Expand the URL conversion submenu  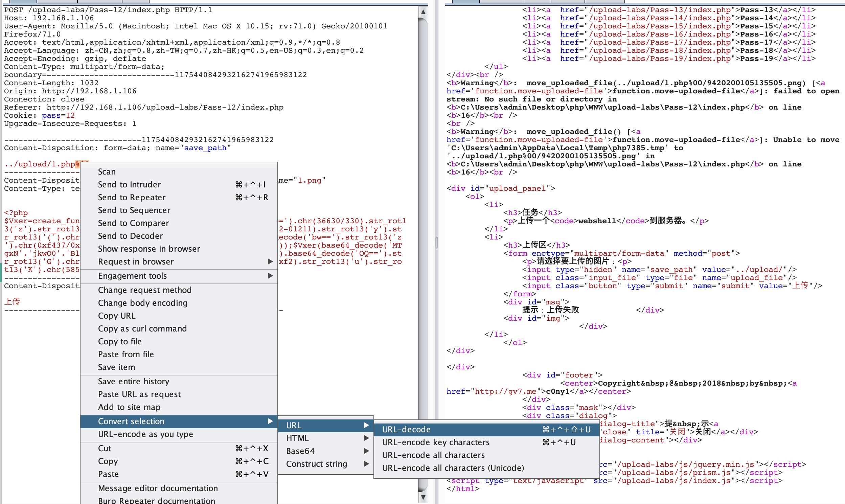326,426
